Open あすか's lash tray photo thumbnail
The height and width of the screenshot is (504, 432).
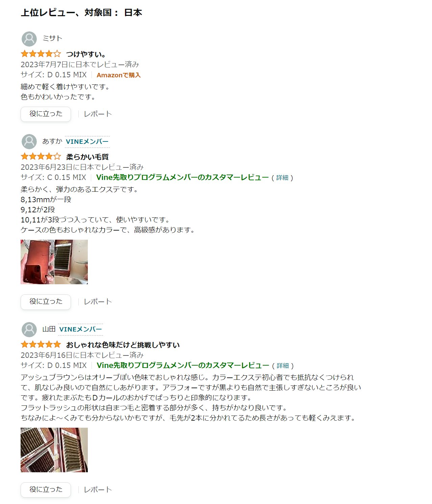71,262
